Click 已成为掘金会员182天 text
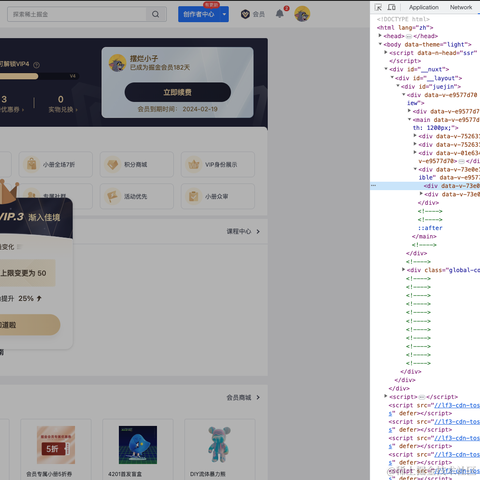This screenshot has width=480, height=480. coord(160,67)
